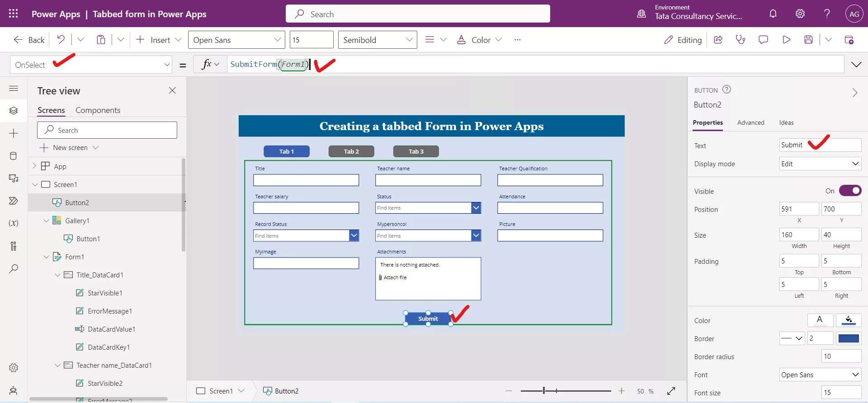Image resolution: width=868 pixels, height=403 pixels.
Task: Open Tree view layers icon in rail
Action: (14, 111)
